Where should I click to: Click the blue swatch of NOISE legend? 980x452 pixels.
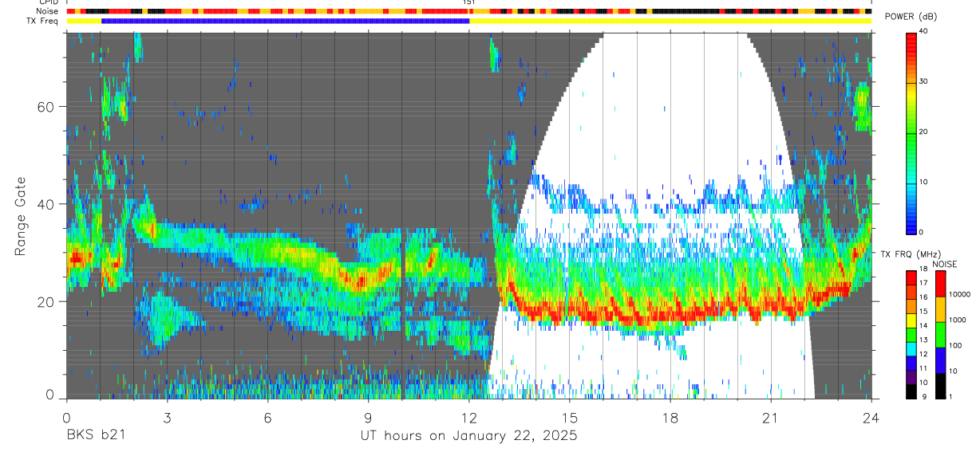[941, 360]
